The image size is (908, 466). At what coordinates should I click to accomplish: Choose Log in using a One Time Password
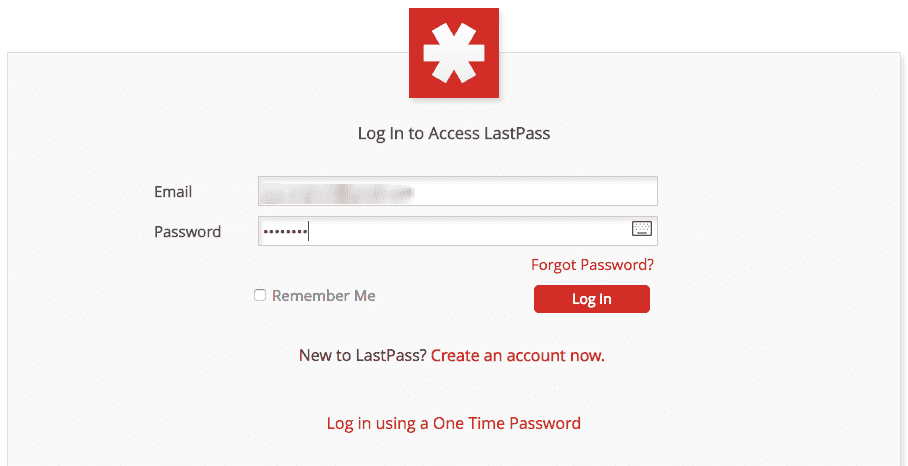coord(453,423)
